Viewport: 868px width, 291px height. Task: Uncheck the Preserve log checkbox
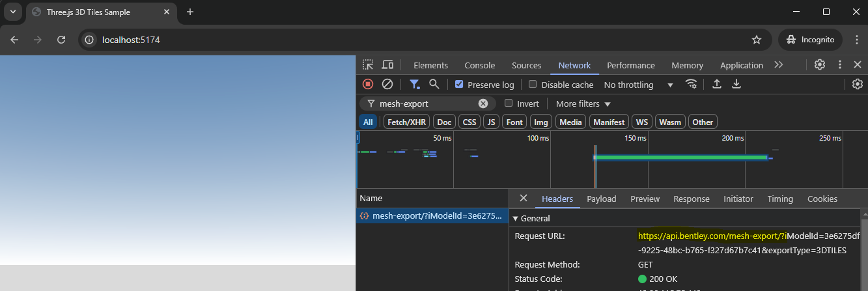pos(459,85)
